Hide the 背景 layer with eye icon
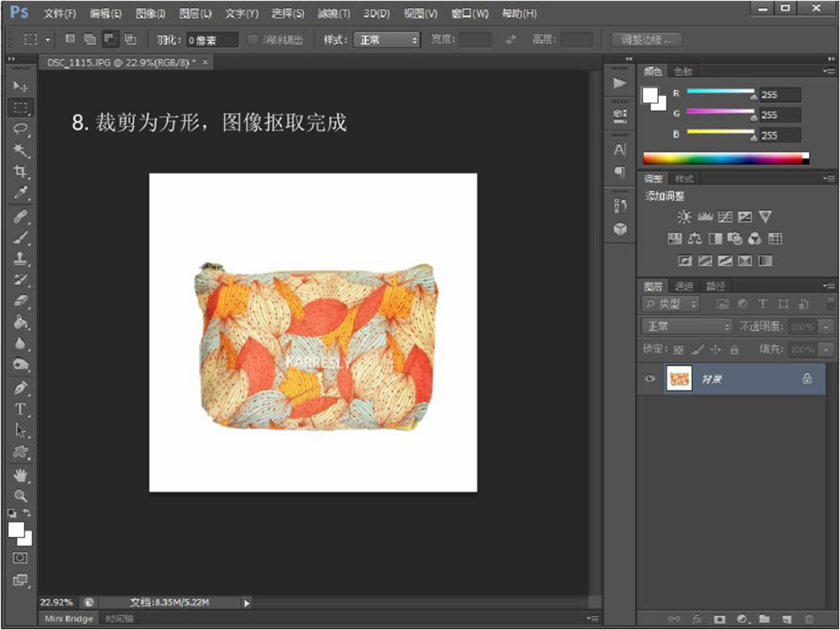Viewport: 840px width, 630px height. click(x=651, y=379)
